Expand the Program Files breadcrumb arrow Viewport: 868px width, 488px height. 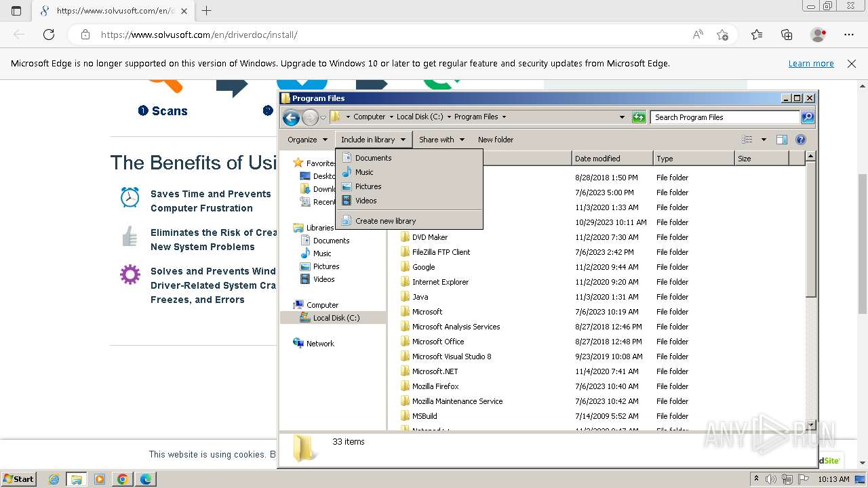click(x=504, y=117)
